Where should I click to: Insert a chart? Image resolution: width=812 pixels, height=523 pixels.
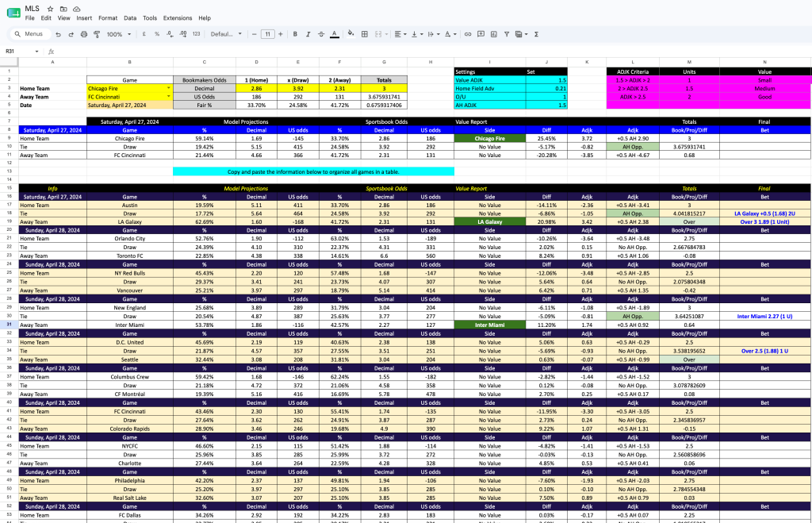(493, 34)
